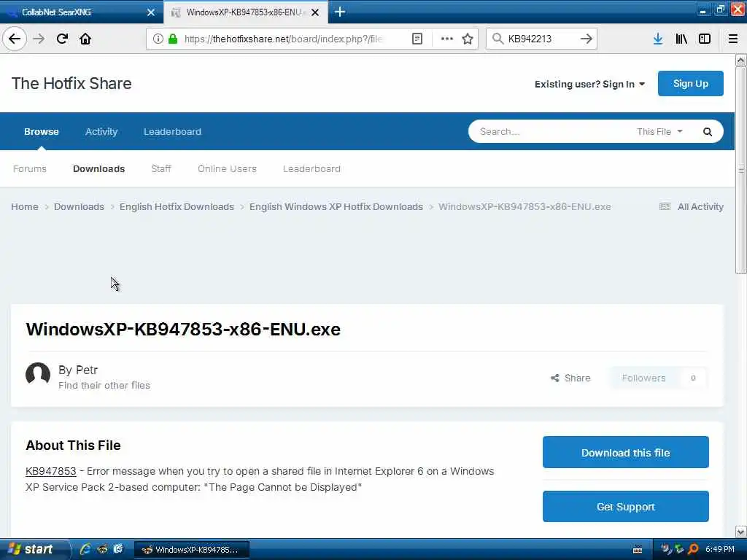Toggle reader view icon in address bar
The image size is (747, 560).
pos(417,39)
